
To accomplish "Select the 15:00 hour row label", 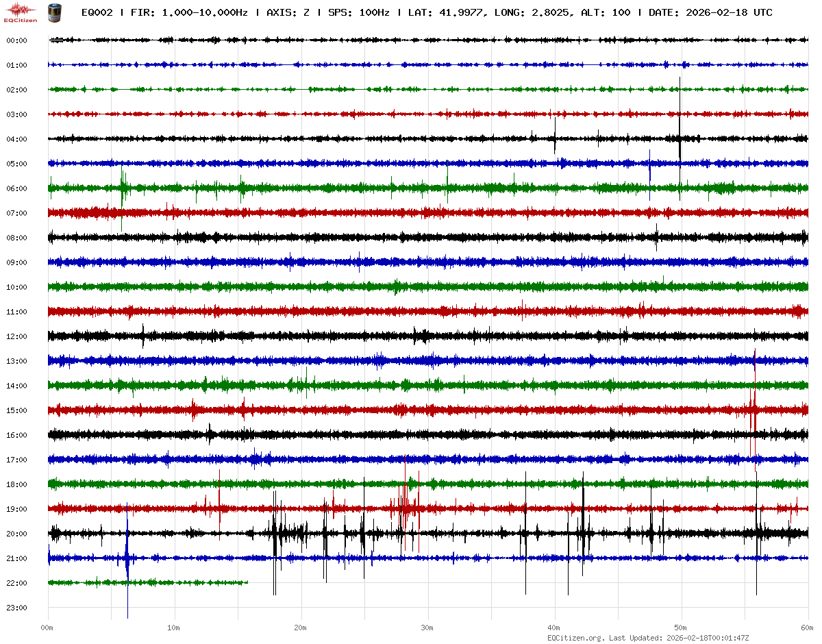I will coord(16,410).
